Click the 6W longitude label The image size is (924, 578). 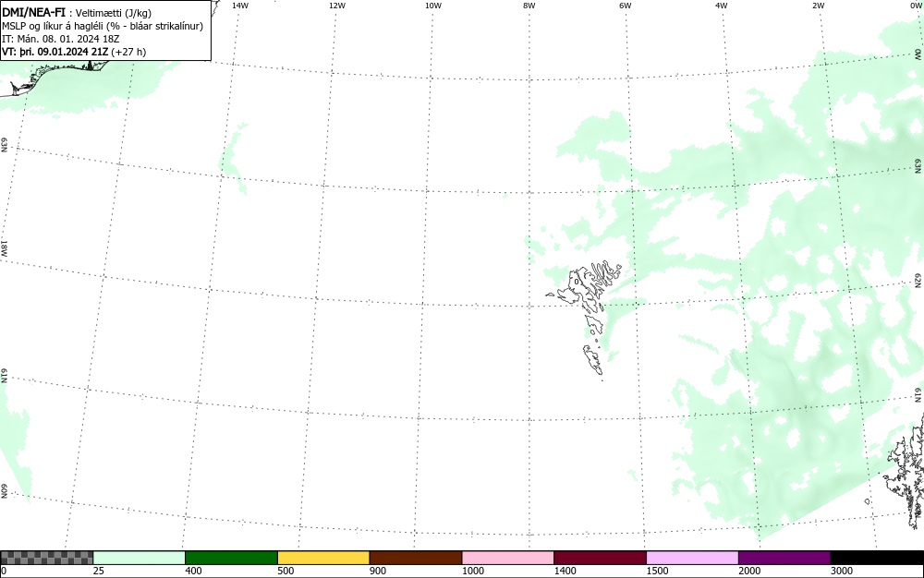tap(626, 6)
